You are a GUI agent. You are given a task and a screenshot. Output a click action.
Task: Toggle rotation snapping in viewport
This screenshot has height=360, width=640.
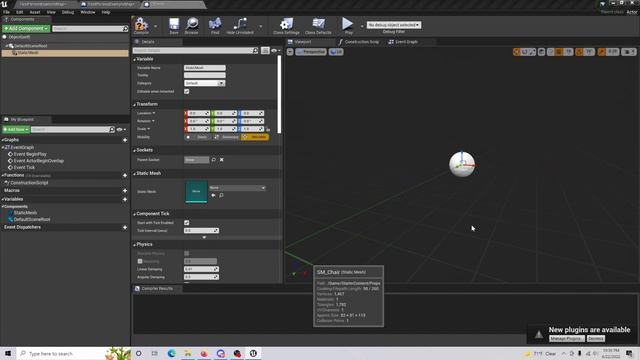click(x=579, y=52)
